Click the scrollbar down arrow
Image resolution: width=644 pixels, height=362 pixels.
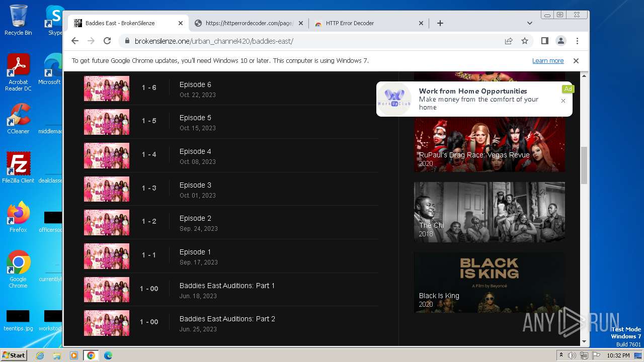[x=584, y=341]
